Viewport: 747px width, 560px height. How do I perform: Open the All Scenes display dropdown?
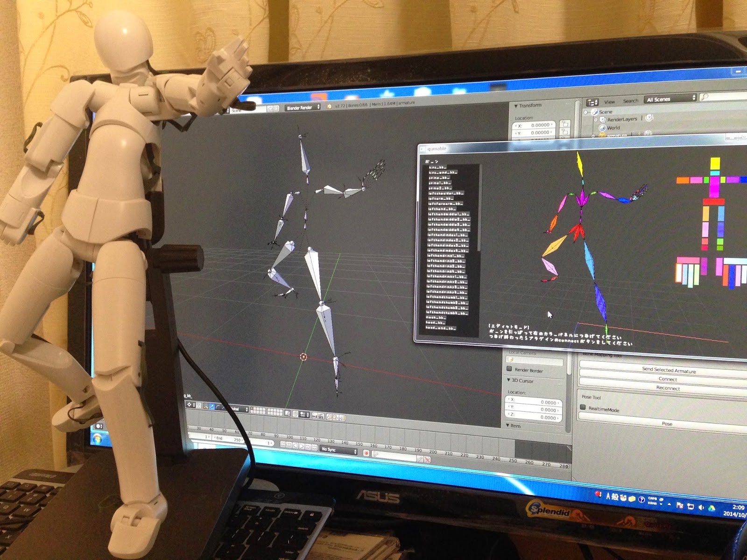[x=659, y=99]
